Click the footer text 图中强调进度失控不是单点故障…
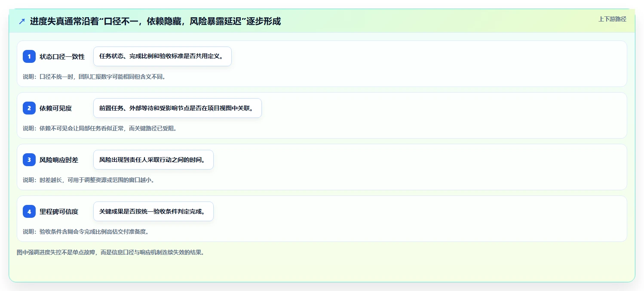This screenshot has width=644, height=291. pyautogui.click(x=110, y=252)
